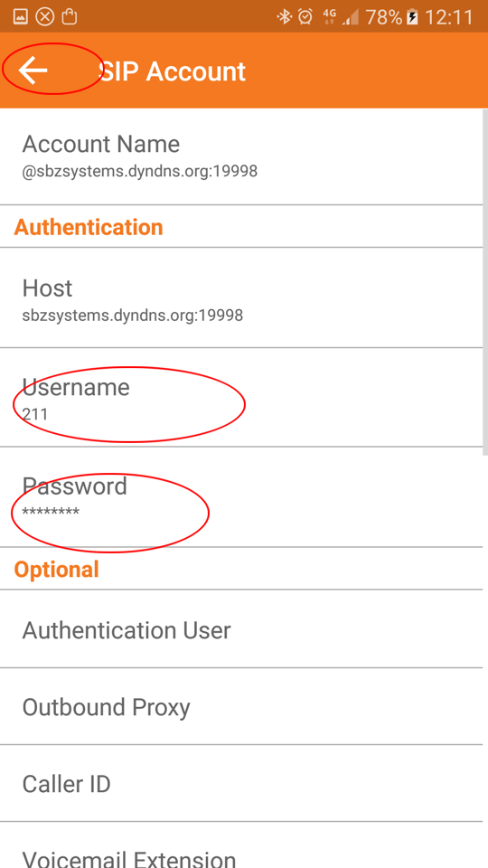Screen dimensions: 488x868
Task: Open the Voicemail Extension setting
Action: 241,845
